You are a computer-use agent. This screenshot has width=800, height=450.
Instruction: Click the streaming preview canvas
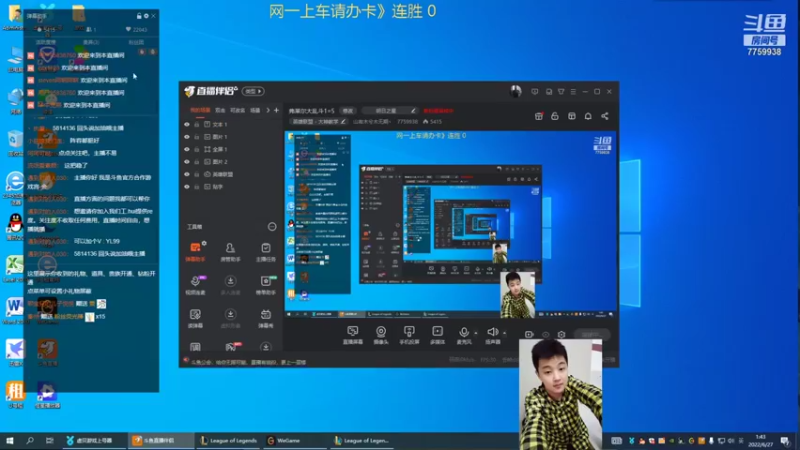tap(450, 224)
